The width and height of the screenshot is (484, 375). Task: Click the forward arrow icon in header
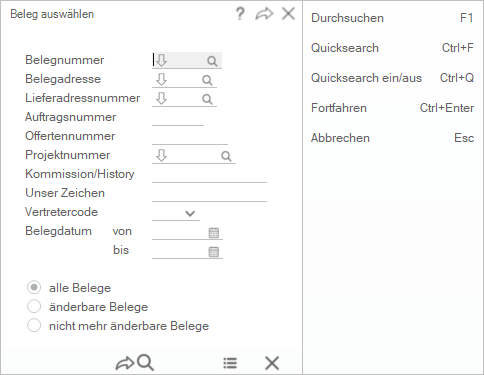coord(264,14)
